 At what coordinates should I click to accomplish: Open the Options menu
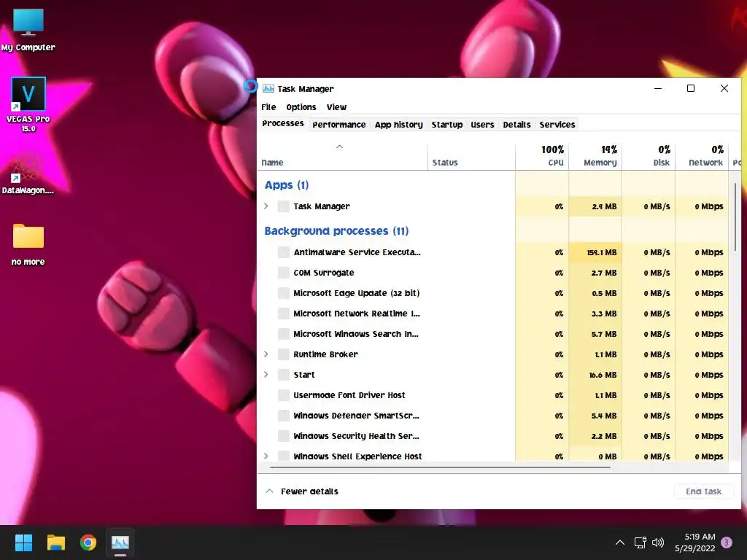coord(301,107)
